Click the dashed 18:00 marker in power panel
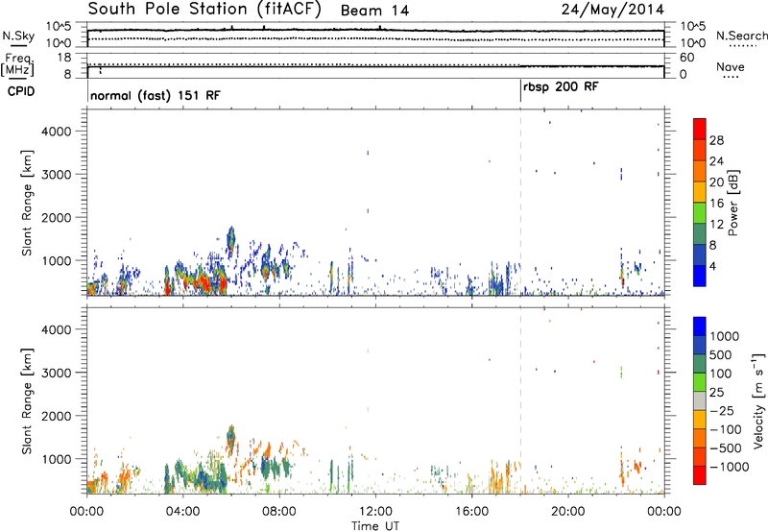The width and height of the screenshot is (768, 532). point(520,203)
